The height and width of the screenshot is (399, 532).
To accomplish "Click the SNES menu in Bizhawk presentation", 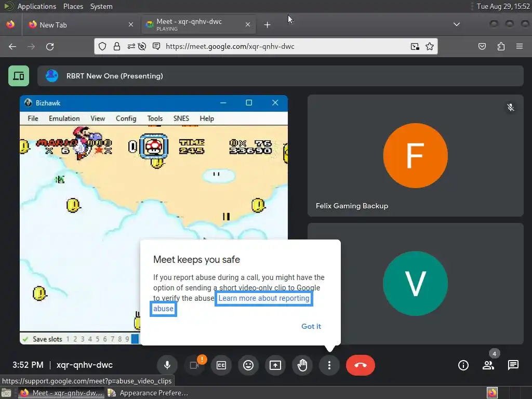I will (181, 118).
